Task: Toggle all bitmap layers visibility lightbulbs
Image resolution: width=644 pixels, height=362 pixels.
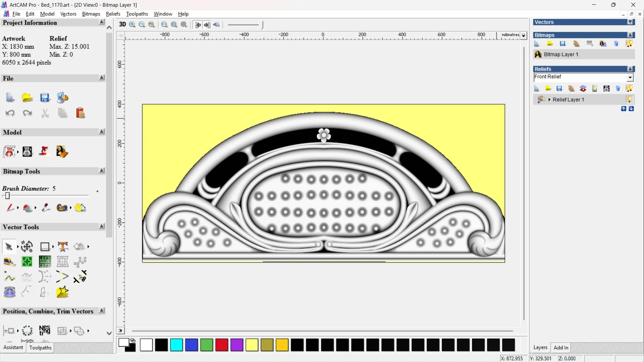Action: pos(629,44)
